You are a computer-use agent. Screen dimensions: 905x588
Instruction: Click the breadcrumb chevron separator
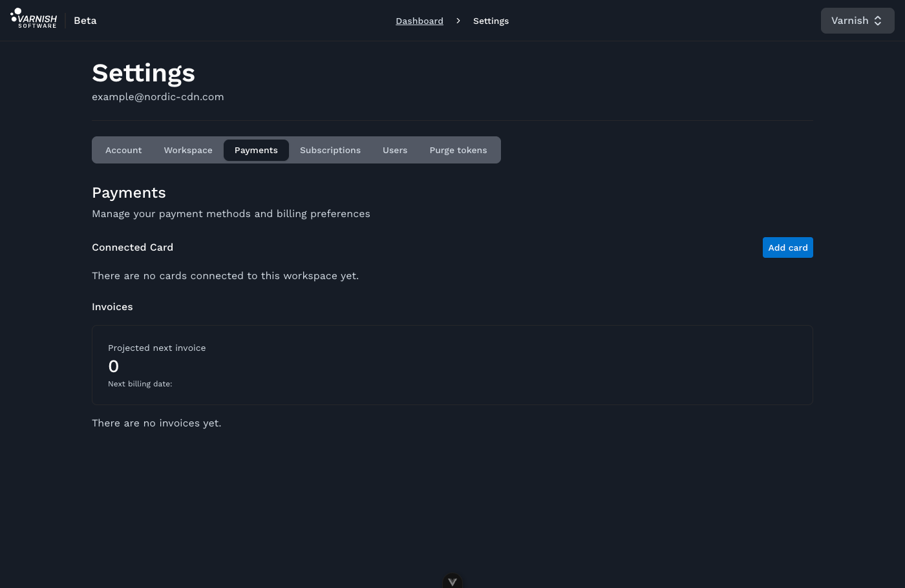click(458, 21)
